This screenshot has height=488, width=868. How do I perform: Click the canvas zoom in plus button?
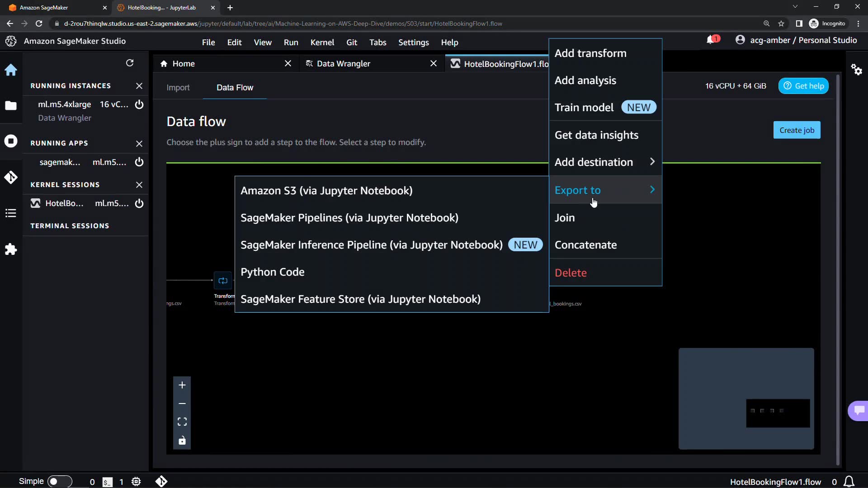(182, 385)
